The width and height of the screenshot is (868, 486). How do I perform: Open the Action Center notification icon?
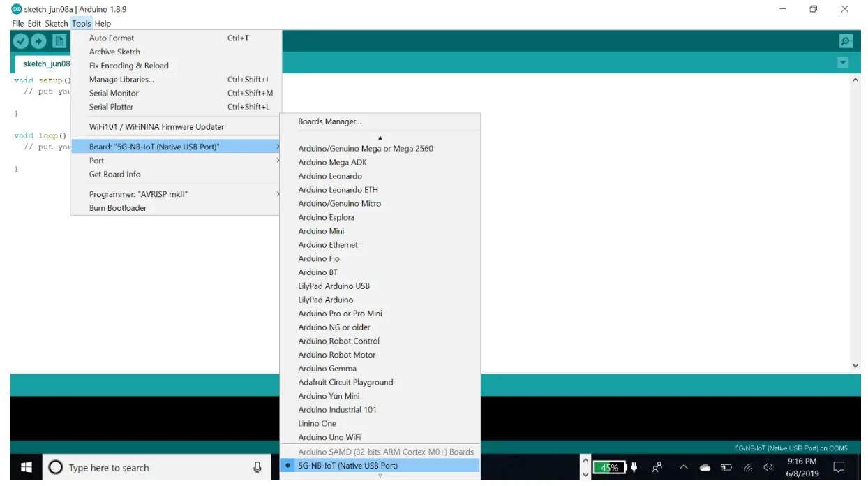pyautogui.click(x=839, y=466)
